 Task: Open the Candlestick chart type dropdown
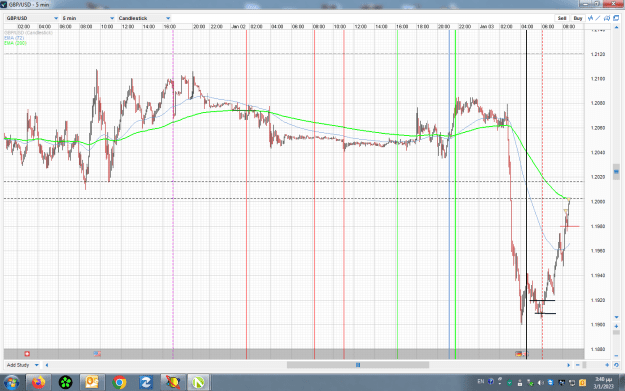[144, 18]
